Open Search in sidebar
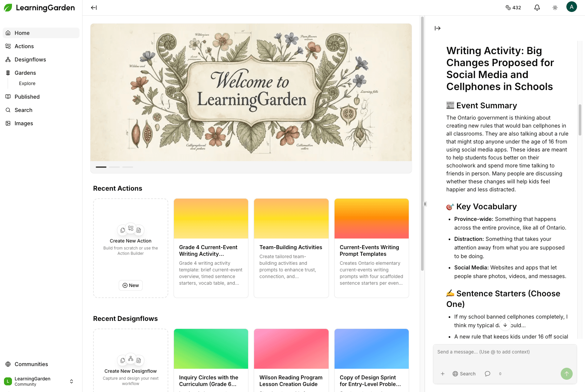This screenshot has height=392, width=585. 41,110
